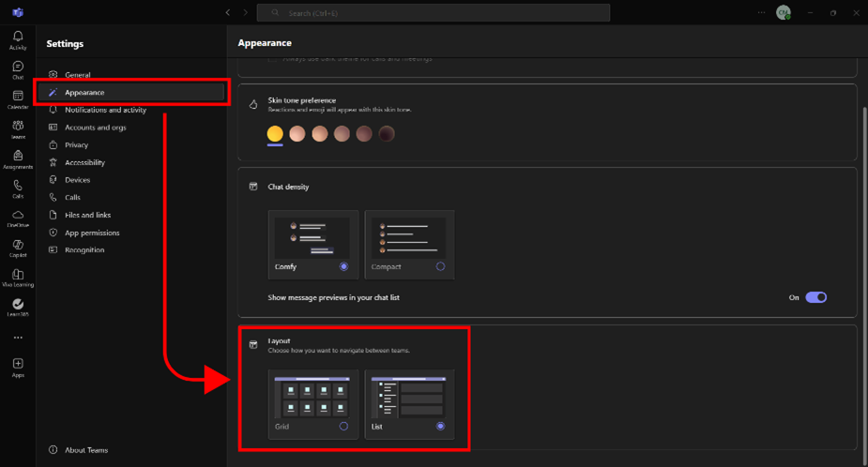This screenshot has width=868, height=467.
Task: Turn off show message previews toggle
Action: click(815, 297)
